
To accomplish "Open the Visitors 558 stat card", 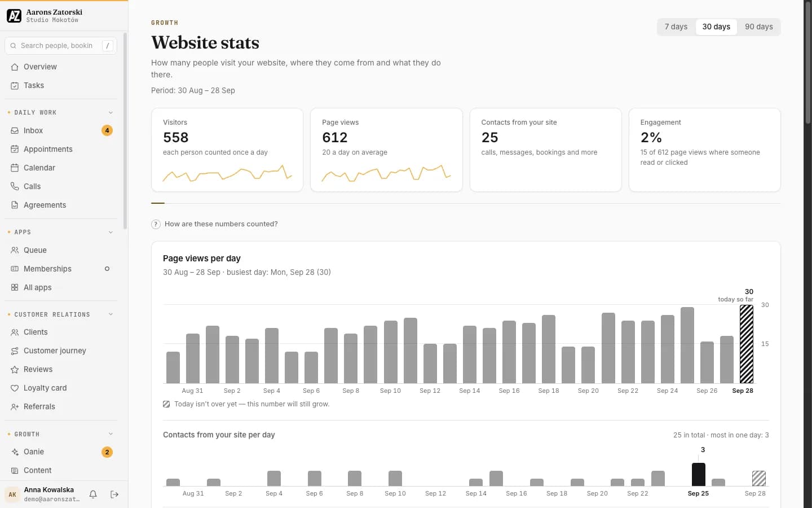I will click(227, 150).
